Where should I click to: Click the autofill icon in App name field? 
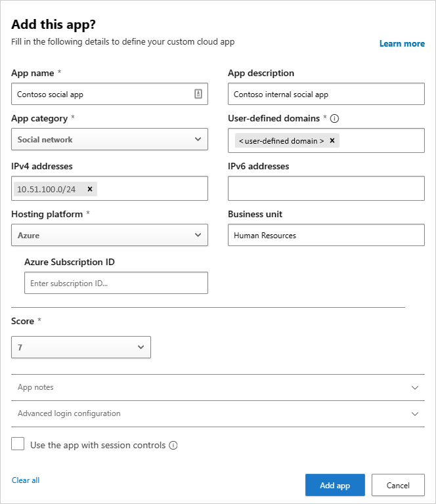click(198, 94)
